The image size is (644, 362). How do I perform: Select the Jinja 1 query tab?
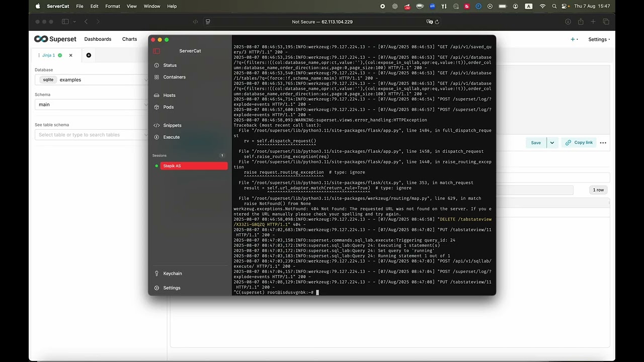[x=48, y=55]
